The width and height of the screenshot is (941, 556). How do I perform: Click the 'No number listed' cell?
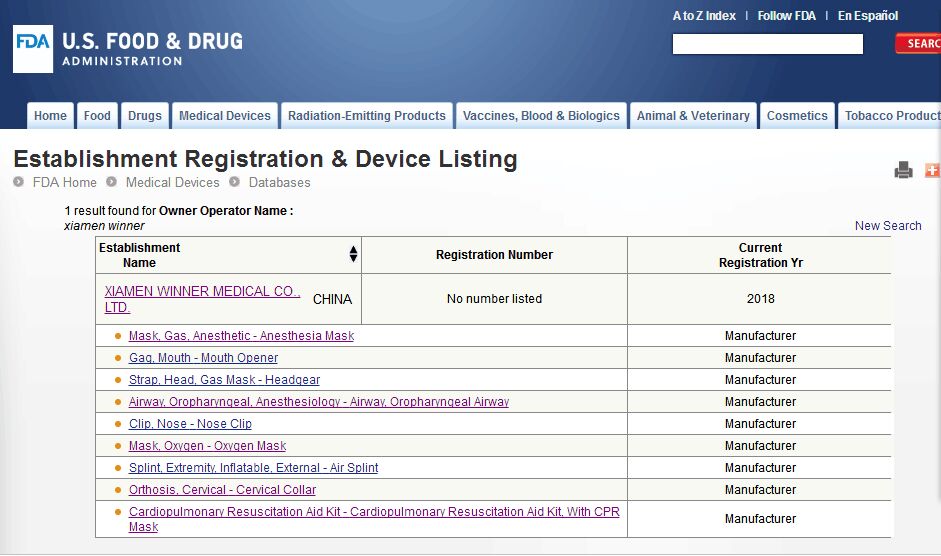(x=495, y=298)
